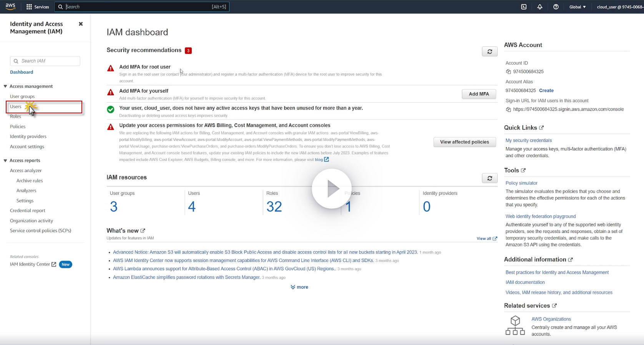Click the IAM Identity Center external link icon
This screenshot has height=345, width=644.
(54, 264)
